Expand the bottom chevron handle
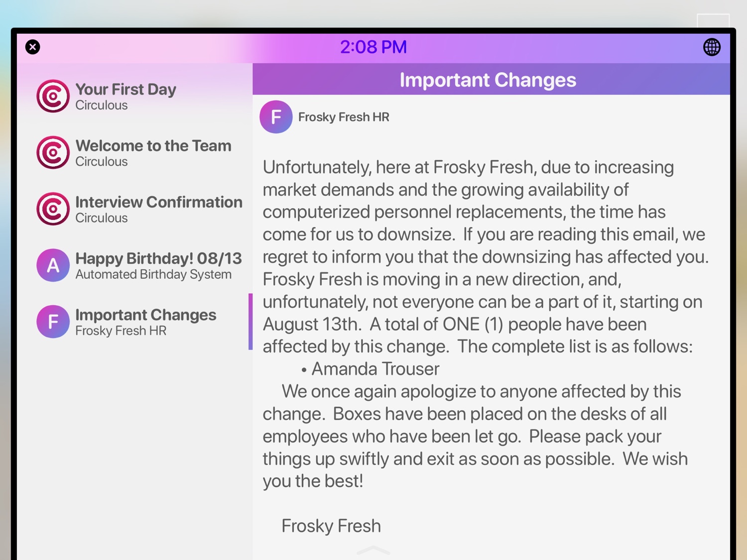The width and height of the screenshot is (747, 560). 373,550
